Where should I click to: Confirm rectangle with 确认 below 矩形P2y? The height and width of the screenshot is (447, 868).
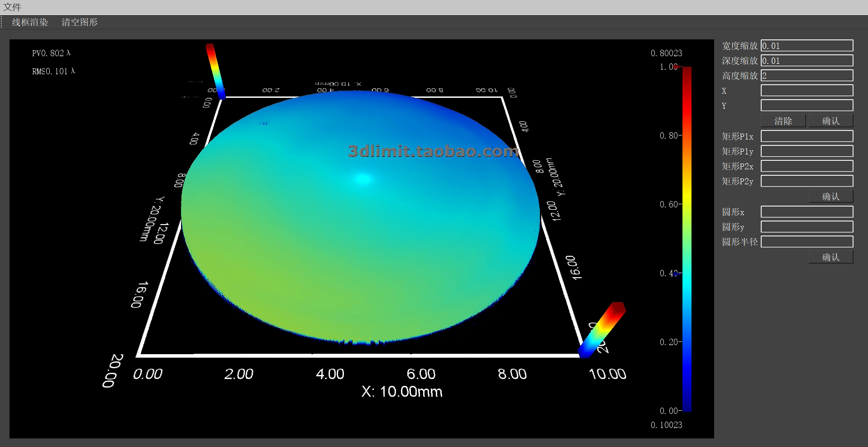pyautogui.click(x=831, y=197)
